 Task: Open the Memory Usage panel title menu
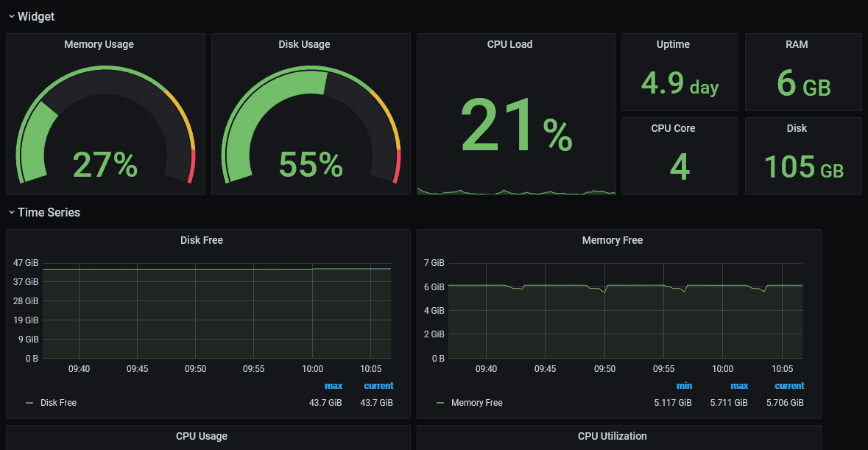click(99, 44)
